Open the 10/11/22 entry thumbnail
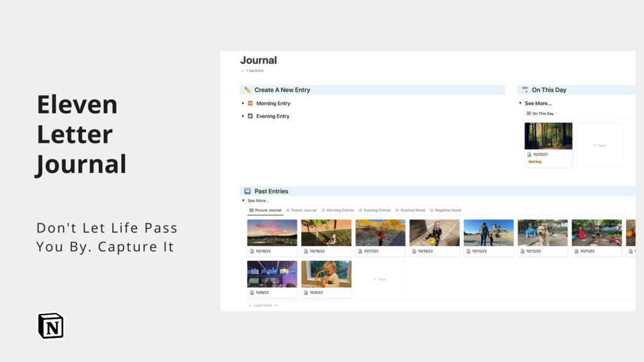 pos(597,233)
